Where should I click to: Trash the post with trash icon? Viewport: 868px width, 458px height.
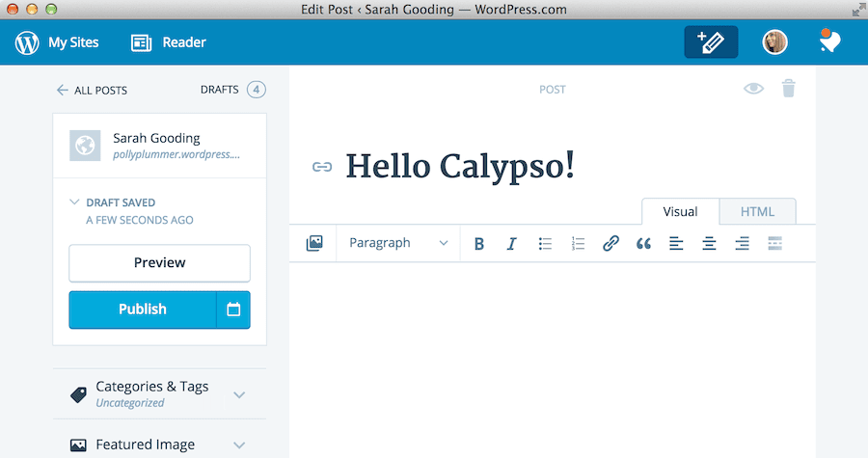click(788, 89)
